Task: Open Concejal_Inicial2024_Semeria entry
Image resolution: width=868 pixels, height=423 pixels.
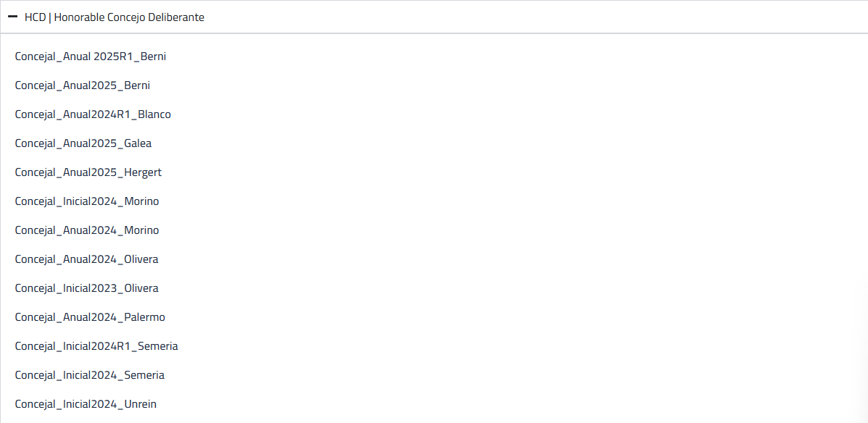Action: click(90, 375)
